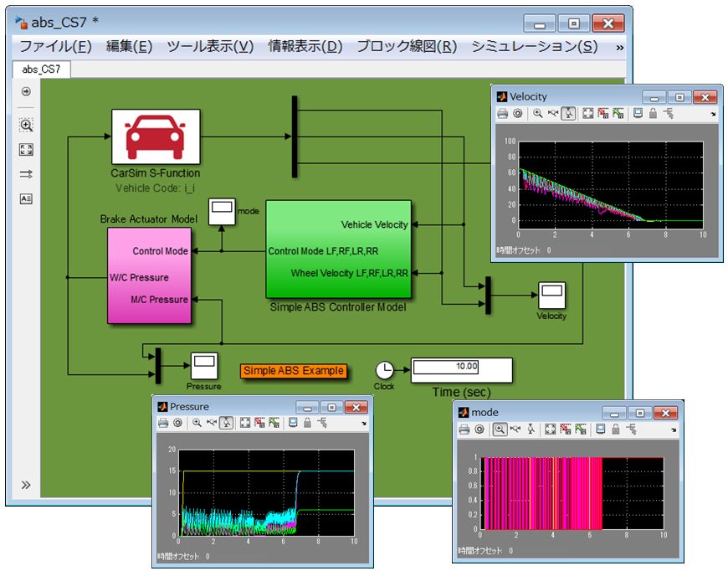The image size is (728, 571).
Task: Click the save axes settings icon in the Pressure scope
Action: coord(261,423)
